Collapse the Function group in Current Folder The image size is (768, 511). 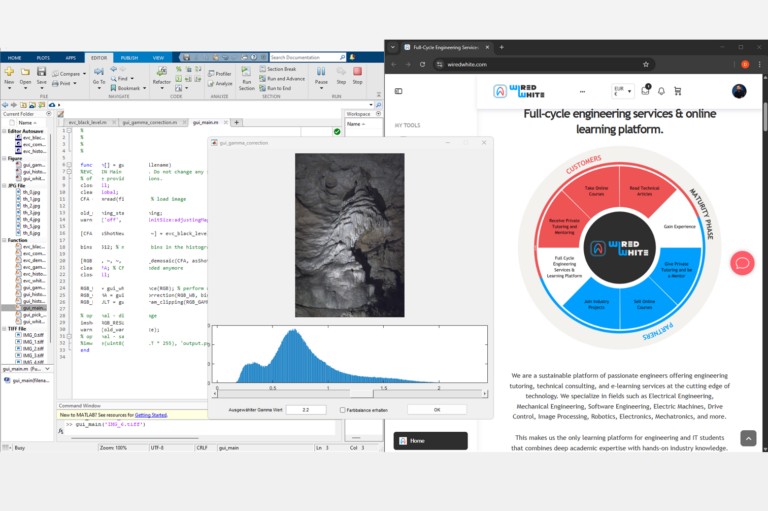click(4, 240)
